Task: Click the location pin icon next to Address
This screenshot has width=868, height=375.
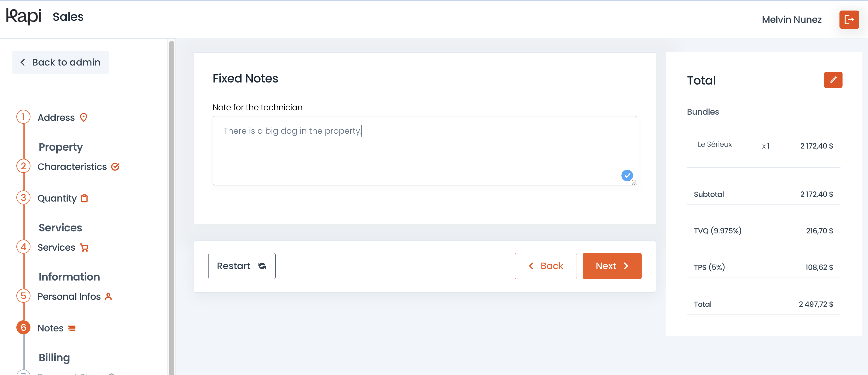Action: 83,118
